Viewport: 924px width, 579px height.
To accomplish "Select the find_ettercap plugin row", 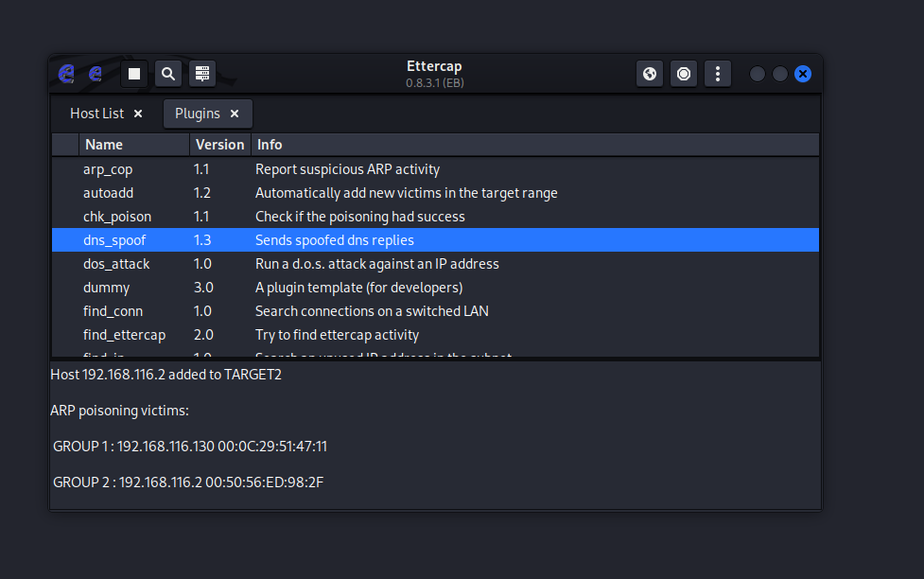I will click(x=124, y=335).
